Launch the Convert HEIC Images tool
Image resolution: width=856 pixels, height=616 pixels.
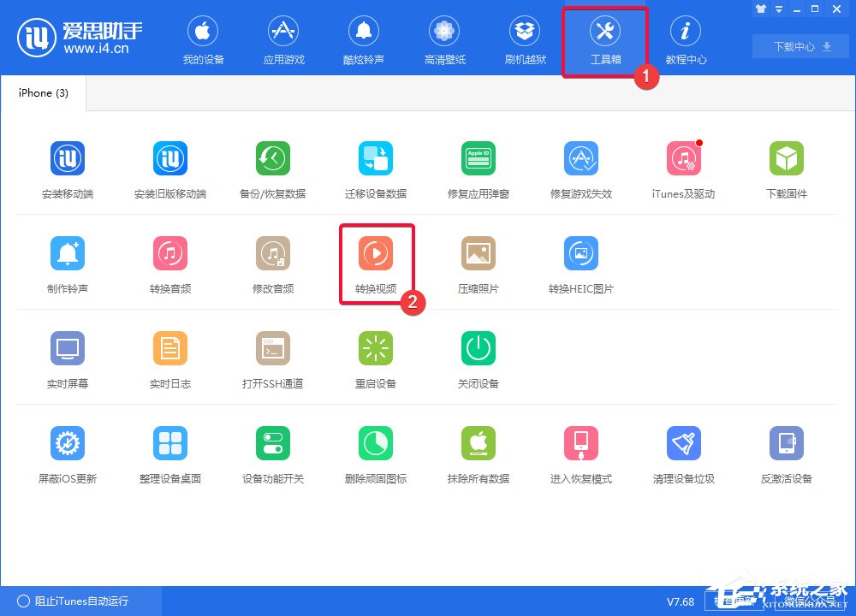(x=580, y=261)
